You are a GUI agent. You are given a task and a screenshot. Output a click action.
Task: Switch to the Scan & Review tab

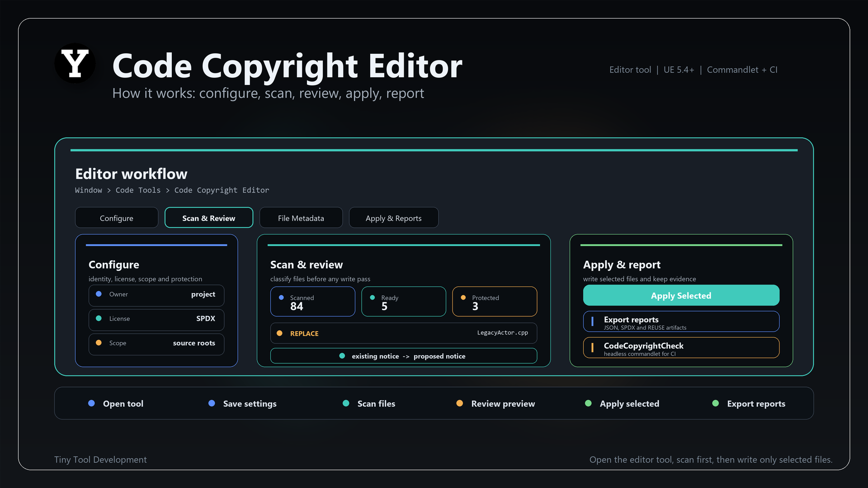pos(209,218)
